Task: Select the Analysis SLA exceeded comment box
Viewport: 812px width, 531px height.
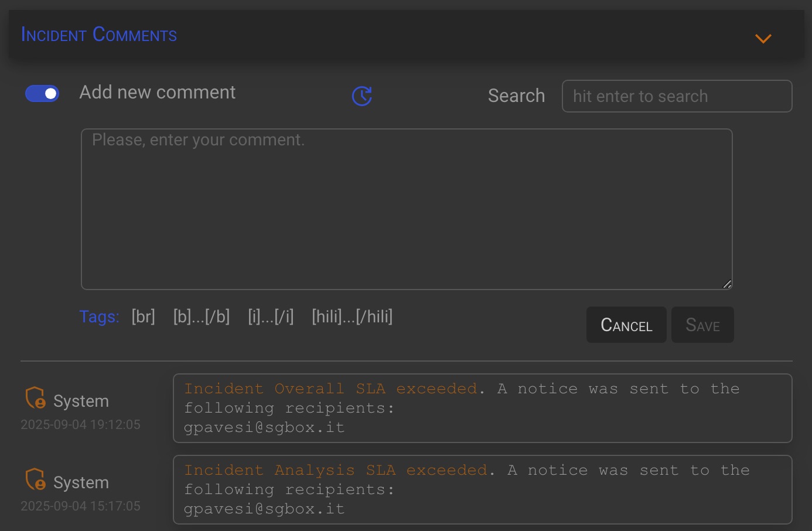Action: tap(482, 489)
